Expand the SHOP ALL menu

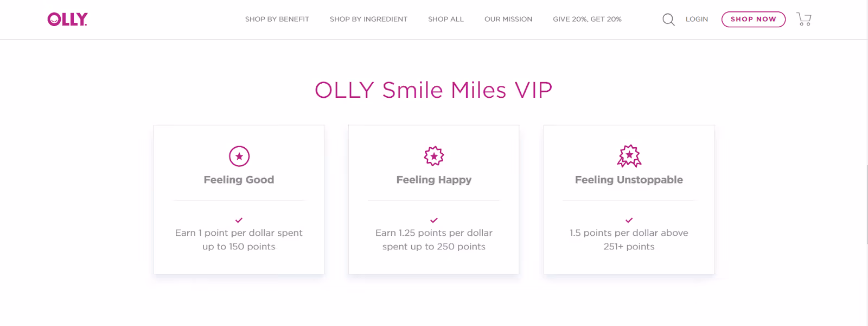[x=445, y=19]
